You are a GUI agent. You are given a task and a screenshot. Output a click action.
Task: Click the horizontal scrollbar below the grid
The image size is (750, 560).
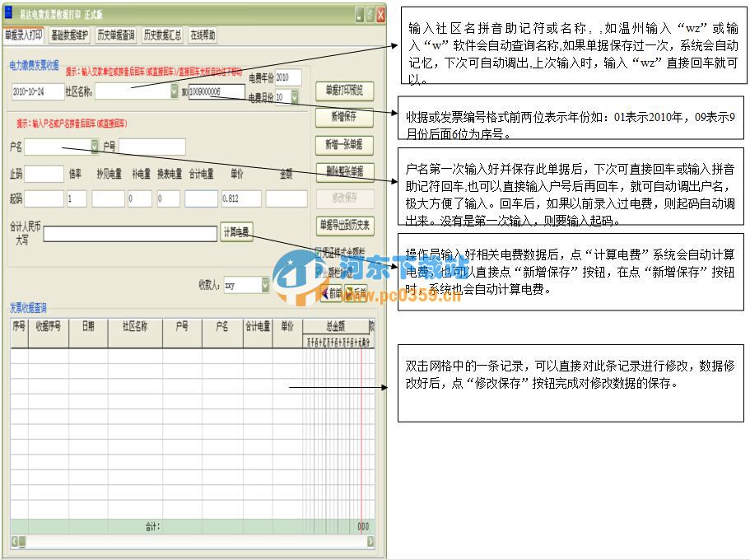189,544
